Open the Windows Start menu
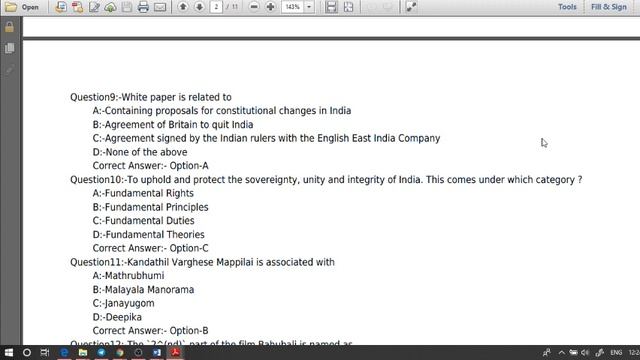 point(9,352)
